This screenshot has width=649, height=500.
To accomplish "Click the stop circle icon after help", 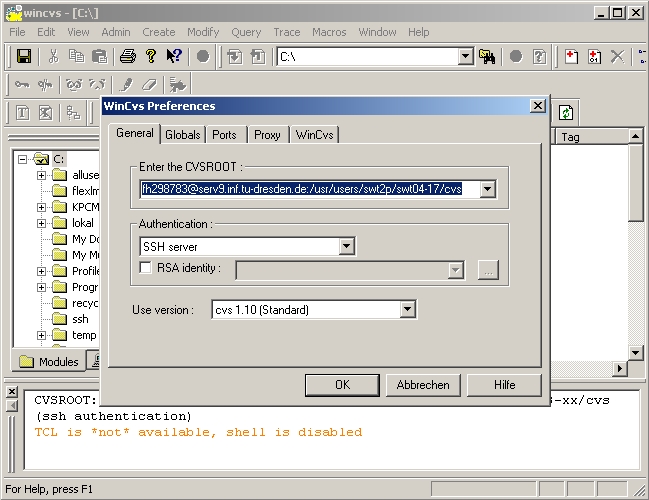I will 203,56.
